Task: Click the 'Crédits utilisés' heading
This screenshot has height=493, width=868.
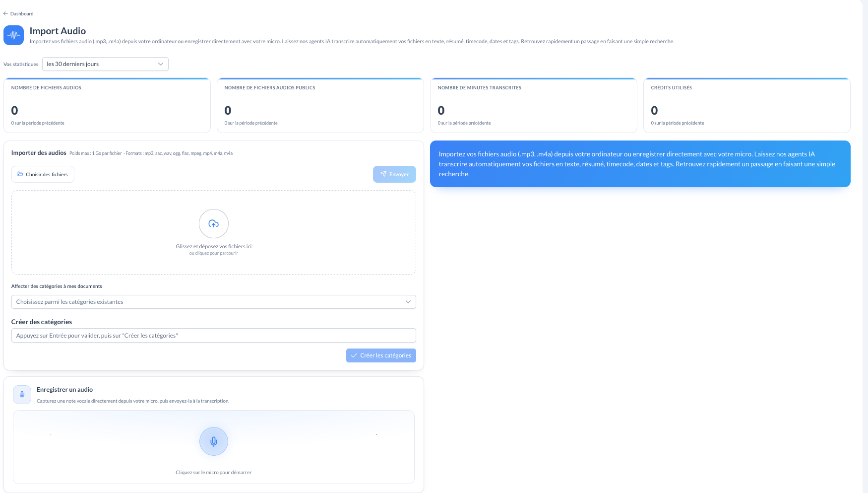Action: point(672,88)
